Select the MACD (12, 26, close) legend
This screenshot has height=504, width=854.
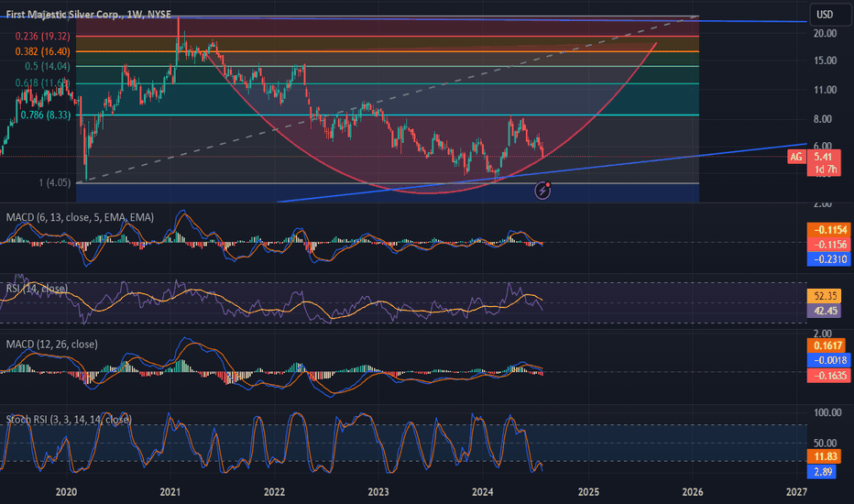point(51,345)
